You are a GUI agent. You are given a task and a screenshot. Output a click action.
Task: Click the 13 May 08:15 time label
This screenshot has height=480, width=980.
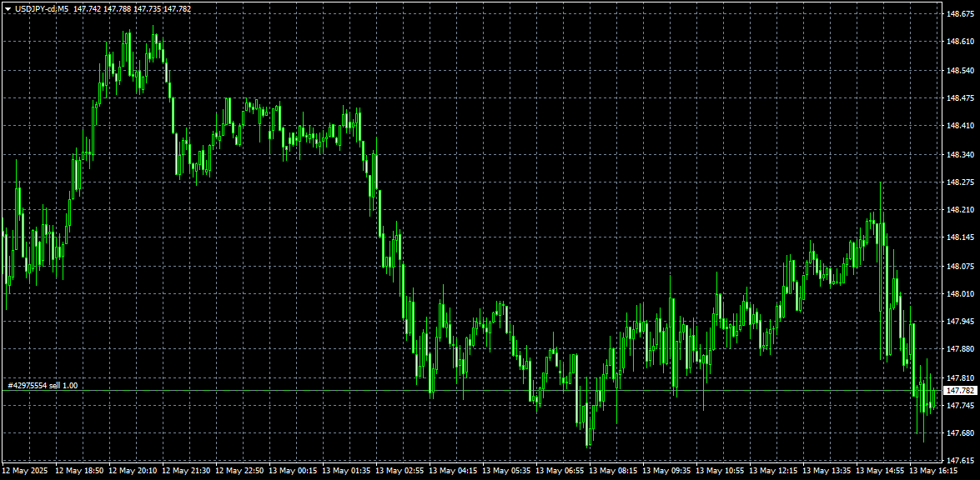(612, 470)
